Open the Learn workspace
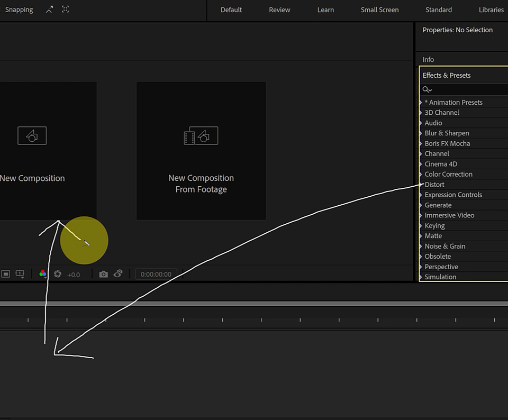The width and height of the screenshot is (508, 420). 325,10
